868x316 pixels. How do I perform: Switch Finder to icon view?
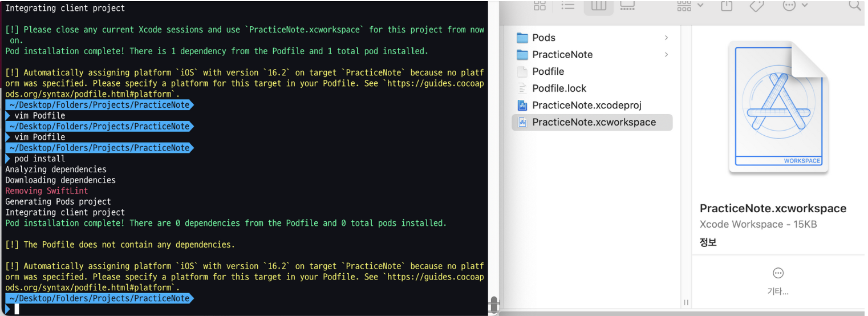[x=539, y=5]
